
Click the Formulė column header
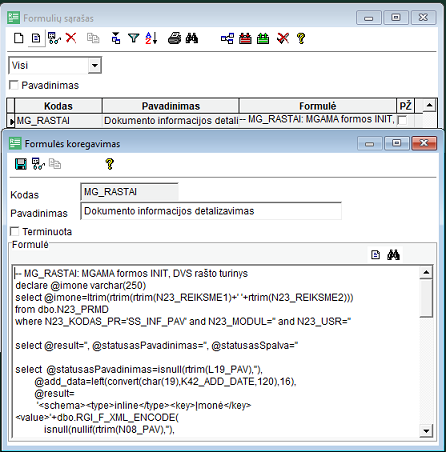(318, 106)
